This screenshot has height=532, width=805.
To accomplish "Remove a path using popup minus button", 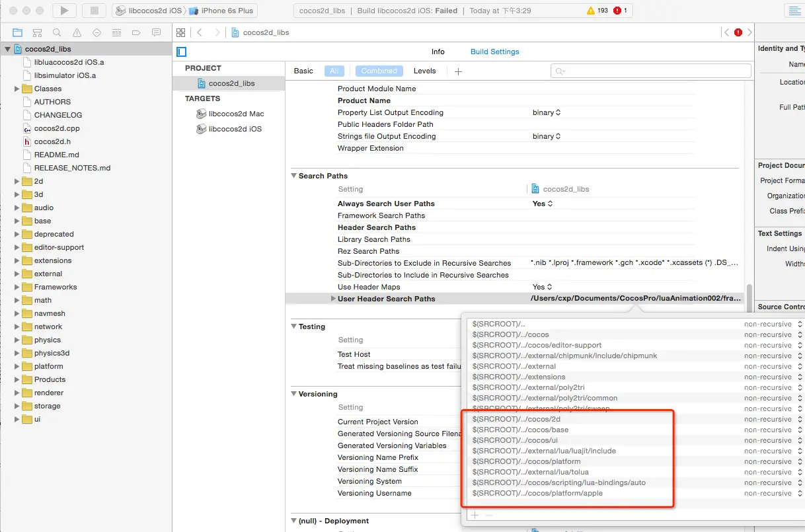I will [x=489, y=515].
